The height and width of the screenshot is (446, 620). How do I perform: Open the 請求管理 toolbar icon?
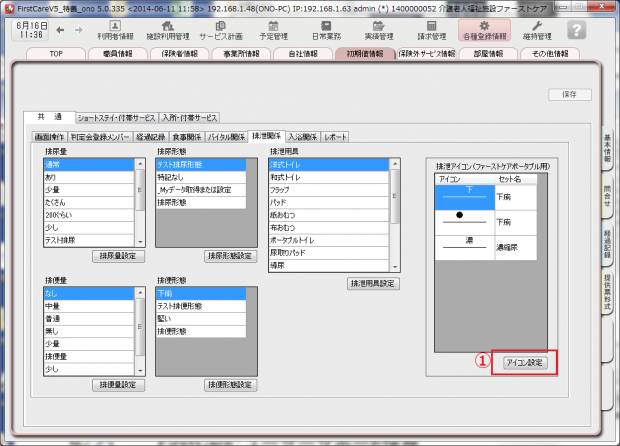tap(430, 29)
